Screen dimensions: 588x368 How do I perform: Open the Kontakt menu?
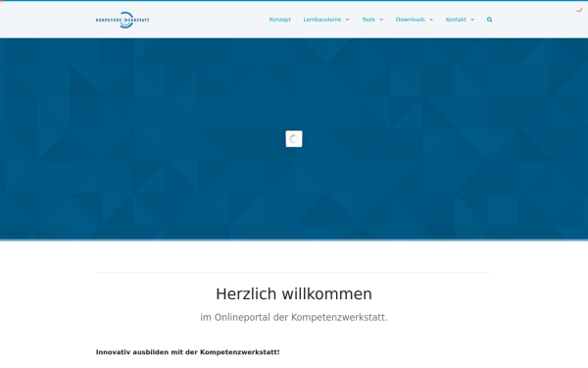(456, 20)
